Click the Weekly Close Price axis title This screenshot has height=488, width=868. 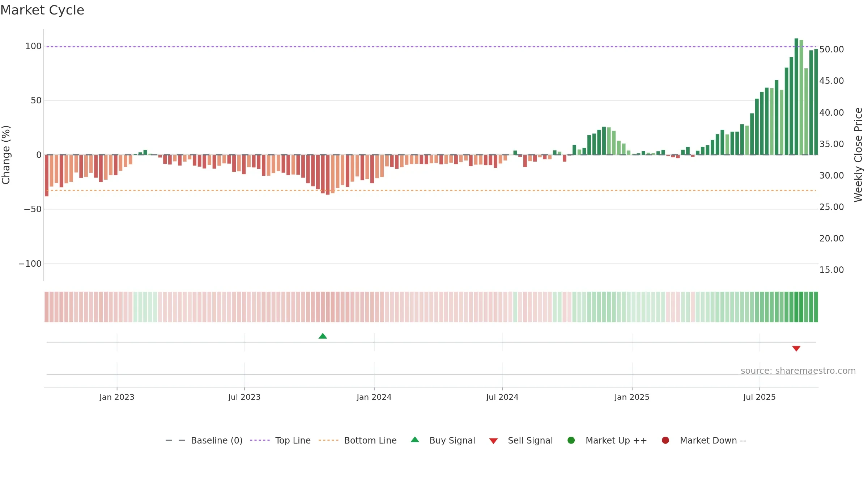(x=858, y=155)
